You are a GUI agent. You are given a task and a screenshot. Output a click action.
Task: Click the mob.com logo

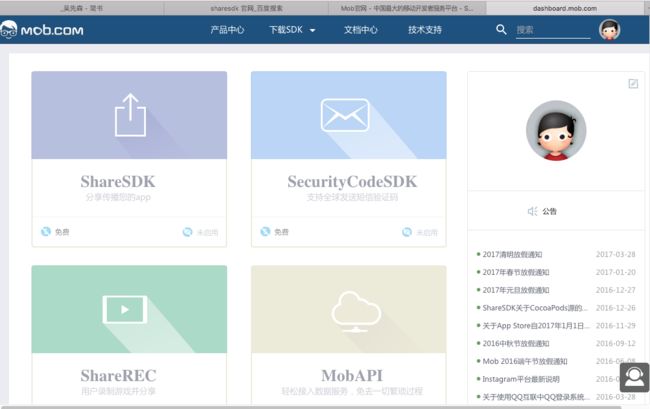pos(42,30)
